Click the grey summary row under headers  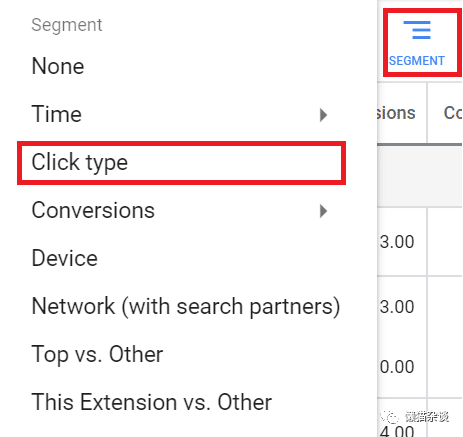[x=420, y=177]
